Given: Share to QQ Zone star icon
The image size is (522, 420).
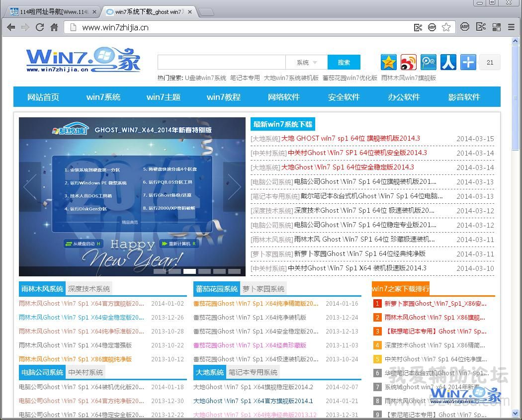Looking at the screenshot, I should pos(388,62).
